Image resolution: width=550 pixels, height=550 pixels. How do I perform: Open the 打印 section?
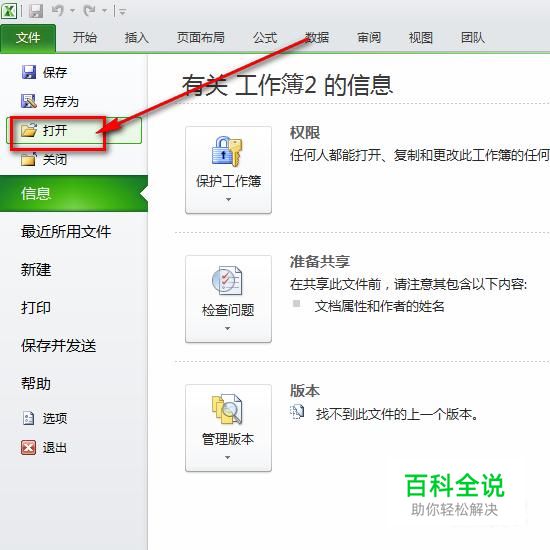click(x=36, y=308)
